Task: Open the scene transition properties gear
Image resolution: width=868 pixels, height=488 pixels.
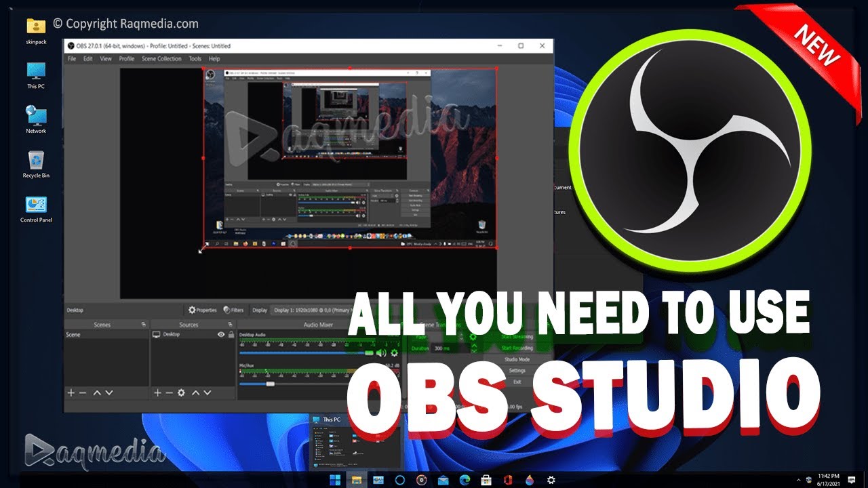Action: pyautogui.click(x=473, y=336)
